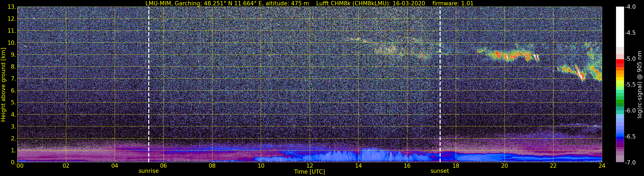Click the 'sunset' label below the time axis

click(x=440, y=171)
